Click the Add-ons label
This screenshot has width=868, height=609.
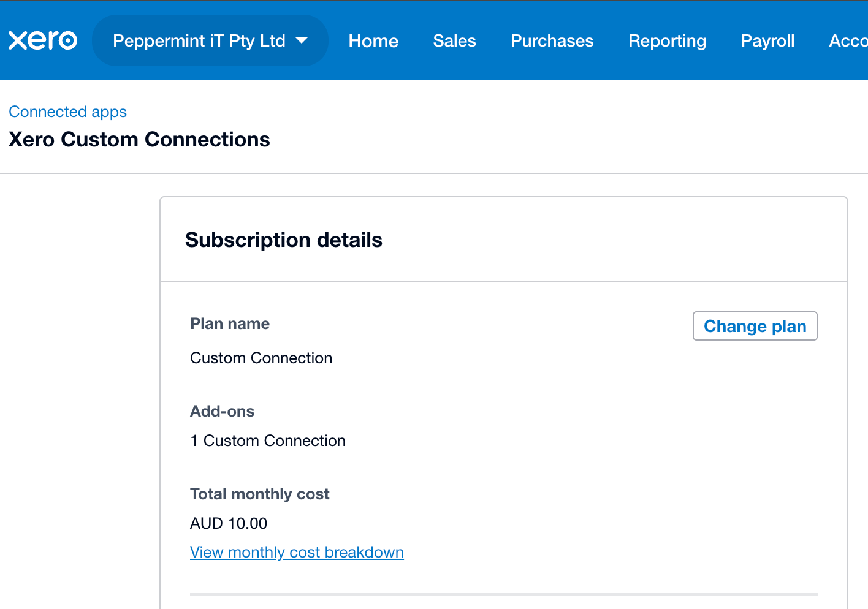222,411
